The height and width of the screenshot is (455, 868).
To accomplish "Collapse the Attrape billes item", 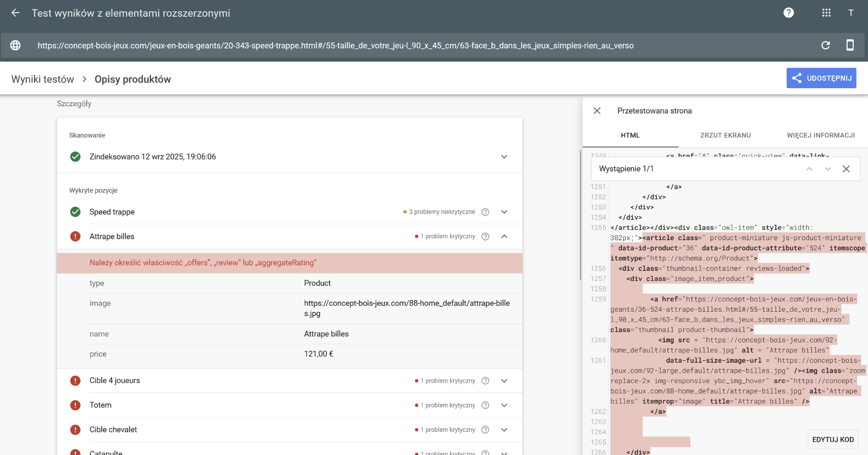I will click(x=504, y=237).
